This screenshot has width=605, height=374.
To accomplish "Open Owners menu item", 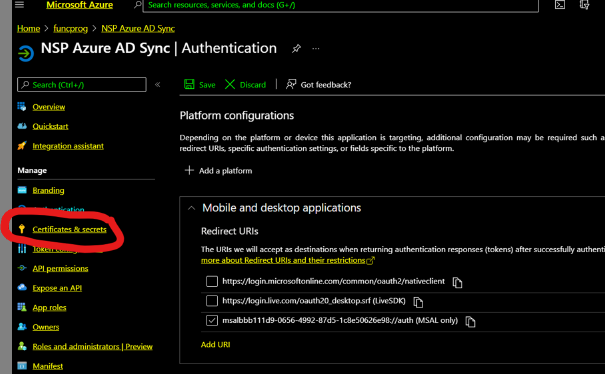I will click(46, 327).
